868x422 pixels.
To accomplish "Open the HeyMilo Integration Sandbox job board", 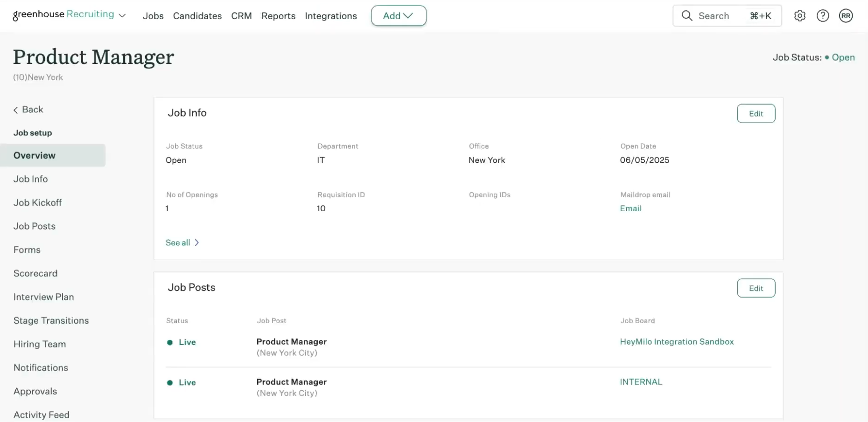I will (677, 342).
